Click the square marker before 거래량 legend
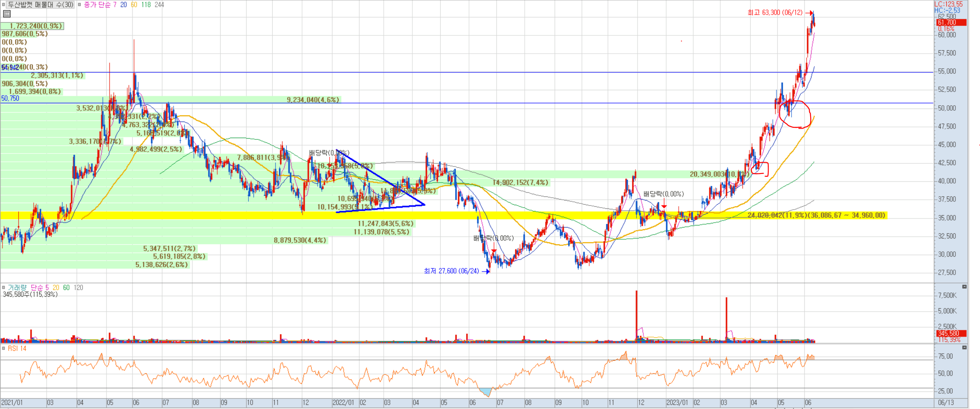This screenshot has height=409, width=980. click(x=4, y=288)
